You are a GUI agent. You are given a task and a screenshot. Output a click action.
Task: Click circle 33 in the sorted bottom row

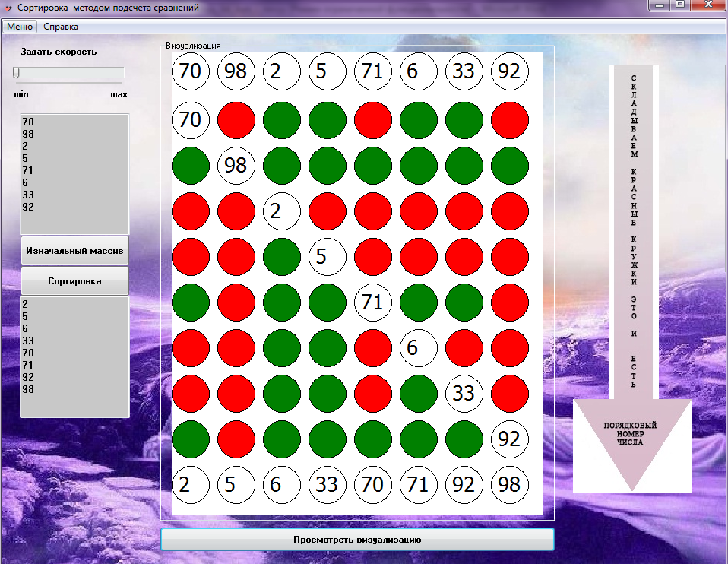pos(328,484)
